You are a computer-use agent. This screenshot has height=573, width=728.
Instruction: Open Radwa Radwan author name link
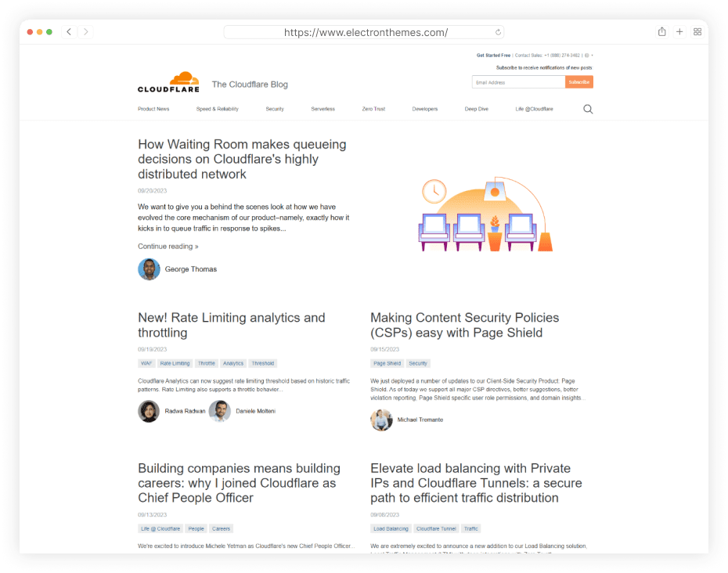pos(186,412)
